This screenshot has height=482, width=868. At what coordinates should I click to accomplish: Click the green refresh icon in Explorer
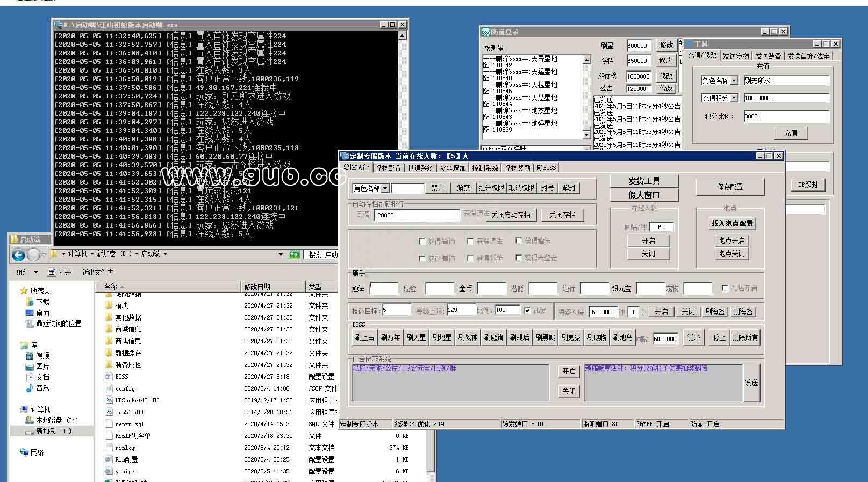[x=294, y=254]
